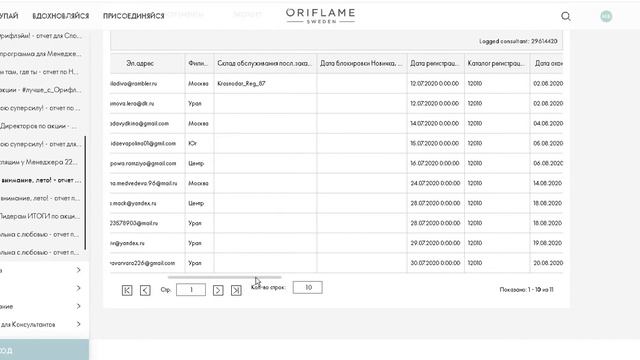Click the table's horizontal scrollbar
640x360 pixels.
point(224,277)
